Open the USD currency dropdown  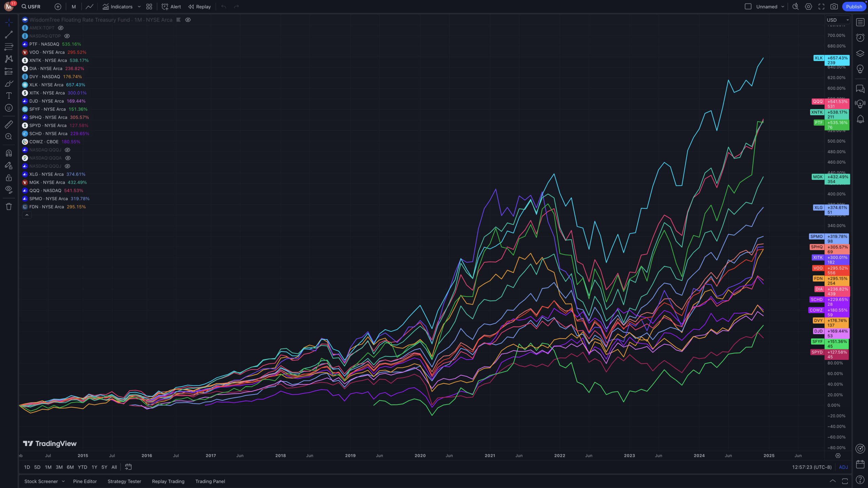[837, 20]
